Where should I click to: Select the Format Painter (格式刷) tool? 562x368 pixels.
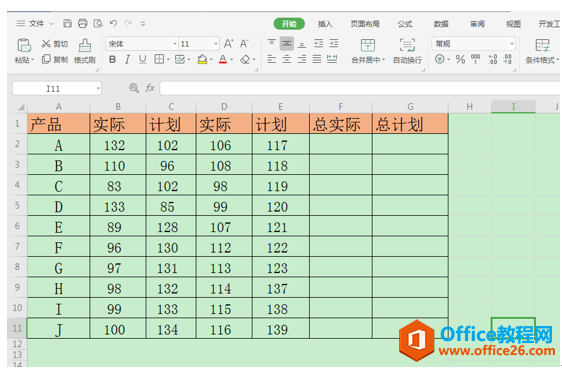(x=85, y=51)
